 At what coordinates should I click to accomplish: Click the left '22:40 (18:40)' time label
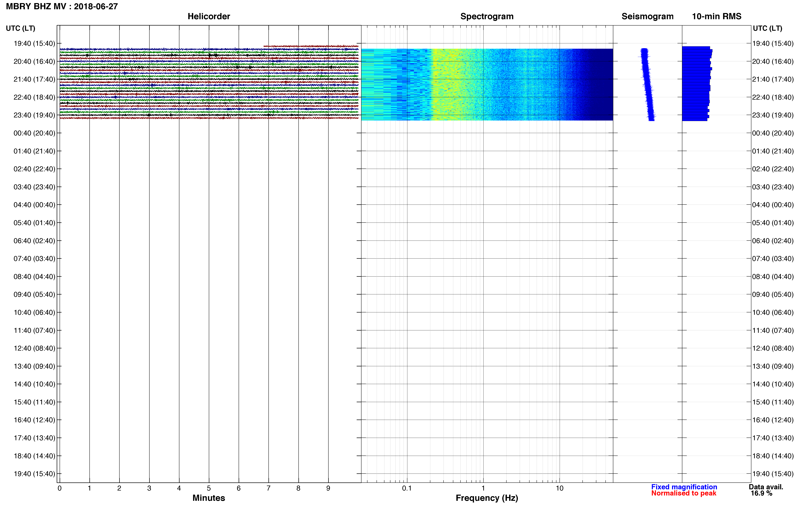click(x=34, y=97)
